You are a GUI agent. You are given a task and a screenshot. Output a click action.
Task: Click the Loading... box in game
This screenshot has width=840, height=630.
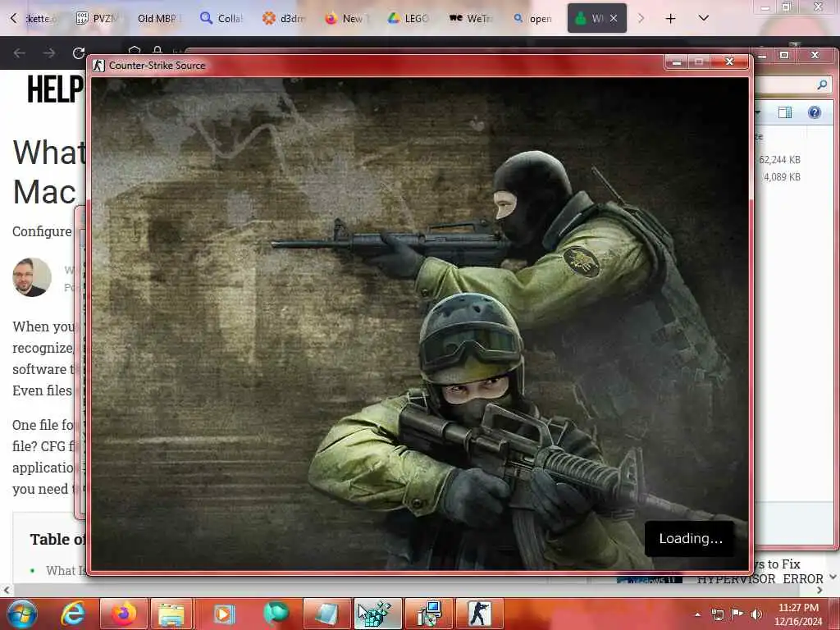click(x=690, y=538)
